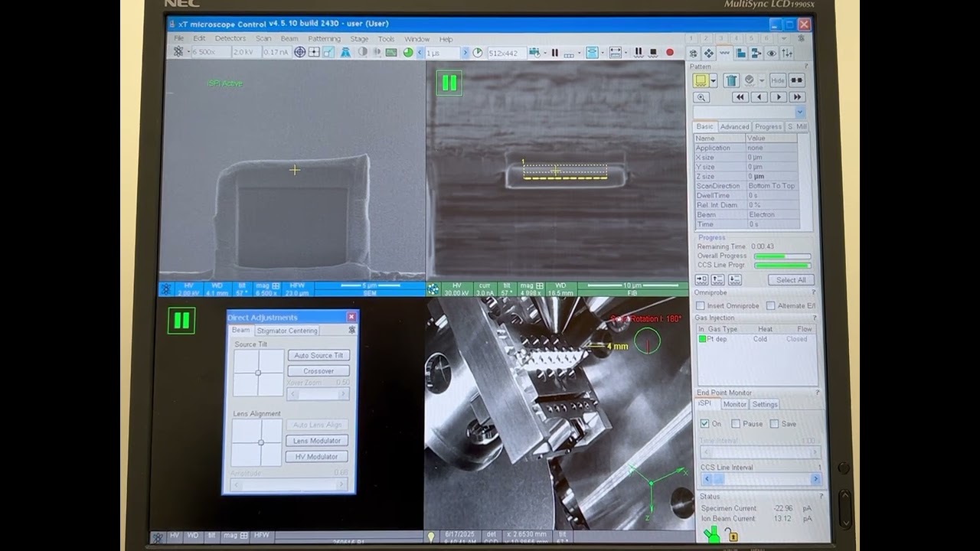Click the crosshair target icon in the toolbar
The width and height of the screenshot is (980, 551).
(x=299, y=52)
